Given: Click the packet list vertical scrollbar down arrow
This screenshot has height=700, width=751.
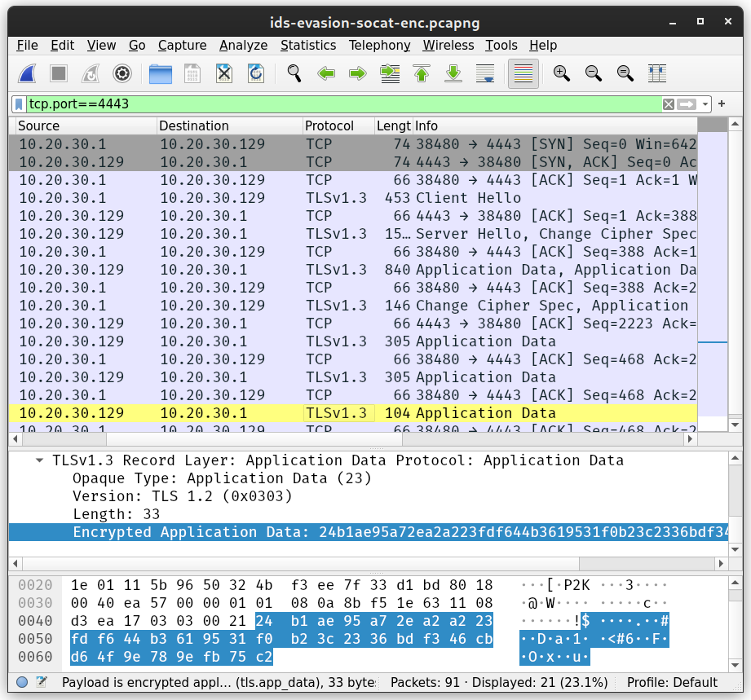Looking at the screenshot, I should pos(736,425).
